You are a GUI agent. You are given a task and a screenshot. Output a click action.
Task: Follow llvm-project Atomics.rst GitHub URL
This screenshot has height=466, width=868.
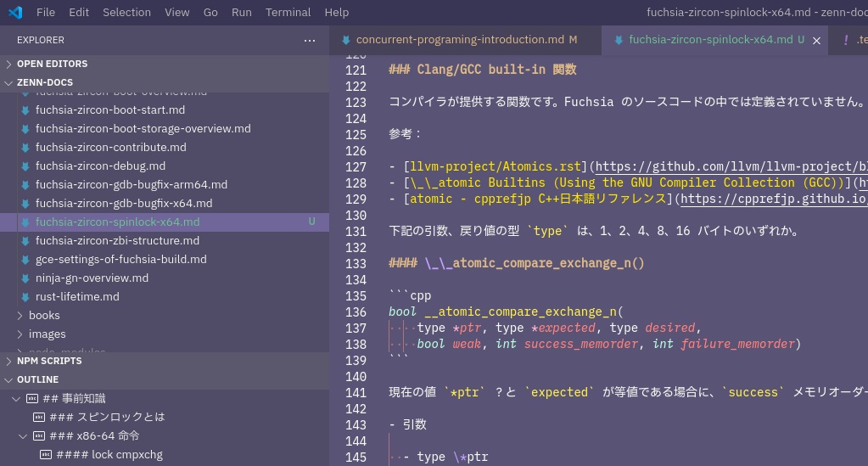[731, 166]
